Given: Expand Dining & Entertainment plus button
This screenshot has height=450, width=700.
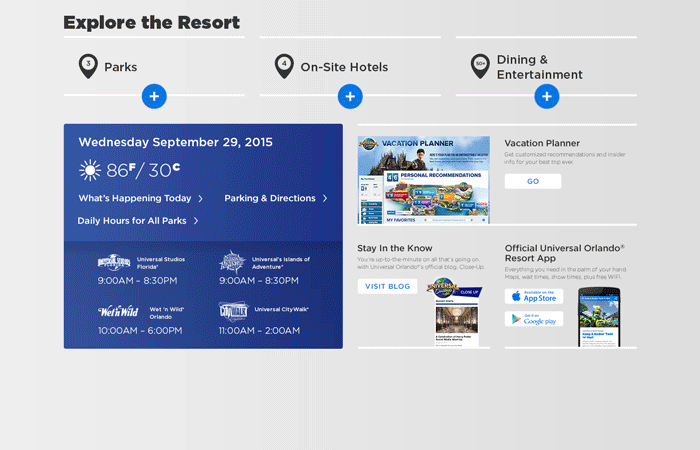Looking at the screenshot, I should pos(546,96).
